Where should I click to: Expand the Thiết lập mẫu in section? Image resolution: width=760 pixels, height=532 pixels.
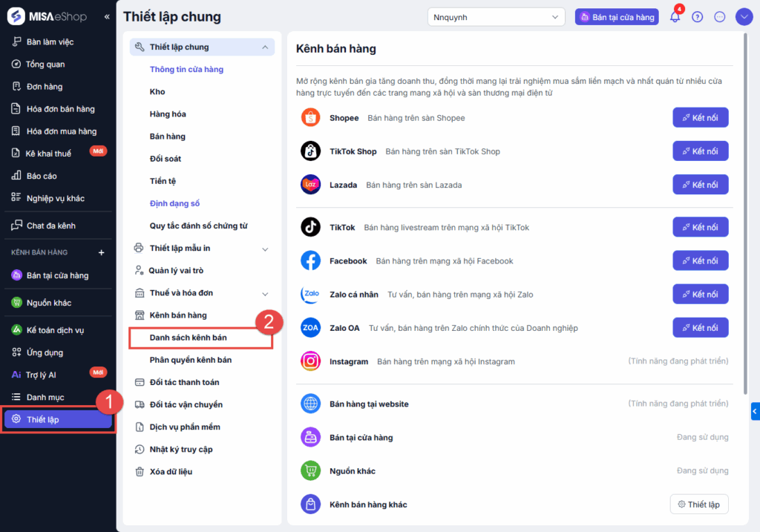coord(265,249)
